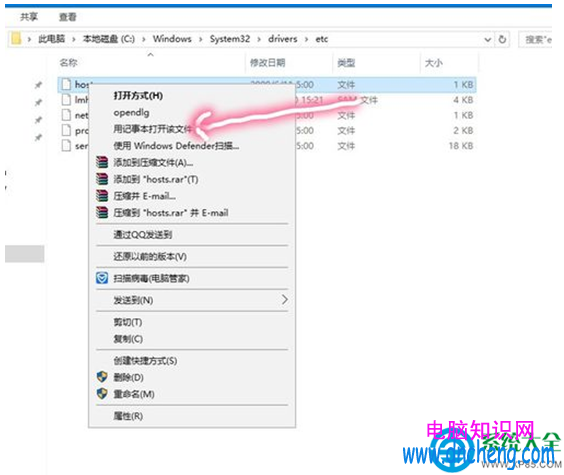Choose opendlg from context menu

click(131, 113)
